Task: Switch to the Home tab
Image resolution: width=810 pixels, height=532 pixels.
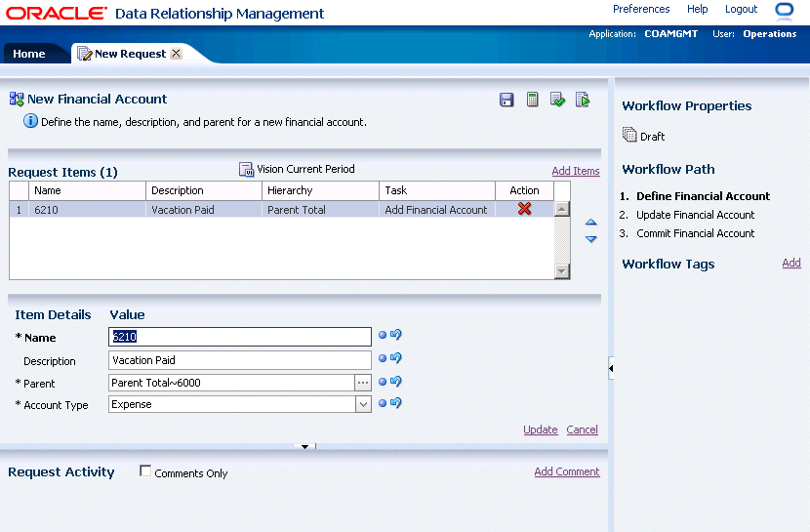Action: [x=29, y=54]
